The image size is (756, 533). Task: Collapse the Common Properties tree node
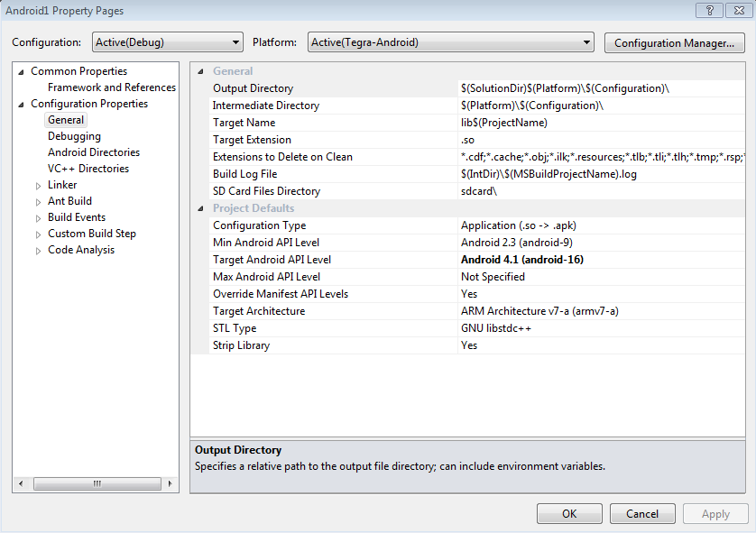21,72
